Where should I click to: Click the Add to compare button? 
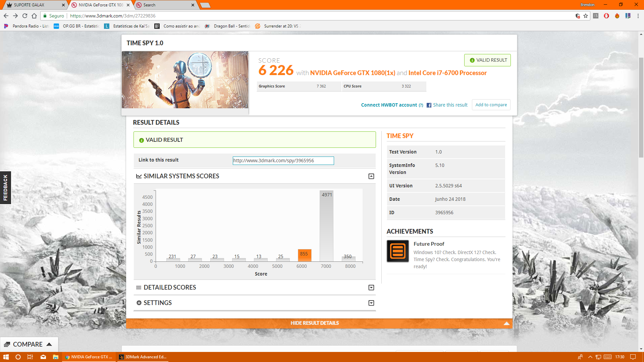click(491, 105)
